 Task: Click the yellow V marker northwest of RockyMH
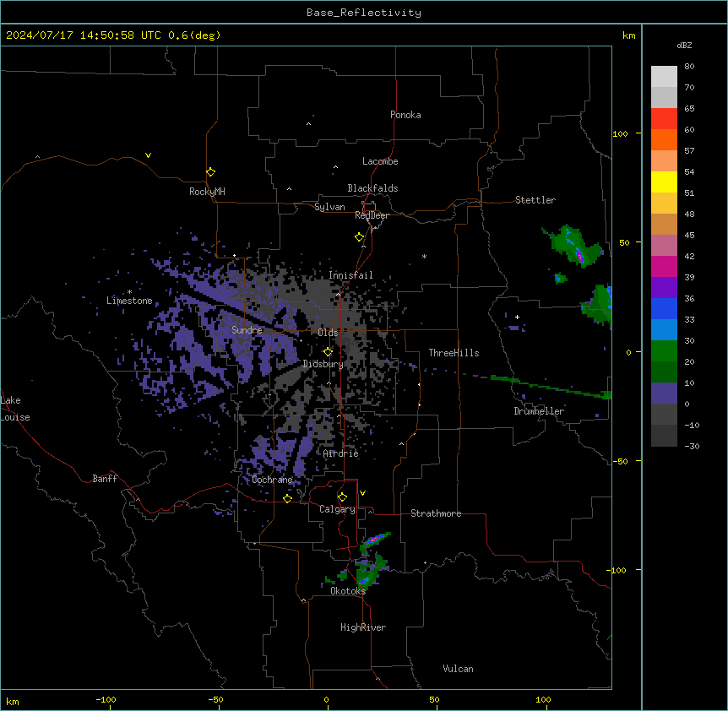(x=148, y=155)
